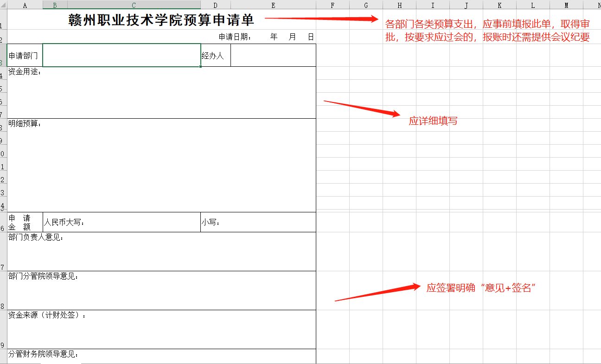Image resolution: width=601 pixels, height=364 pixels.
Task: Click the 小写 amount cell
Action: (x=258, y=222)
